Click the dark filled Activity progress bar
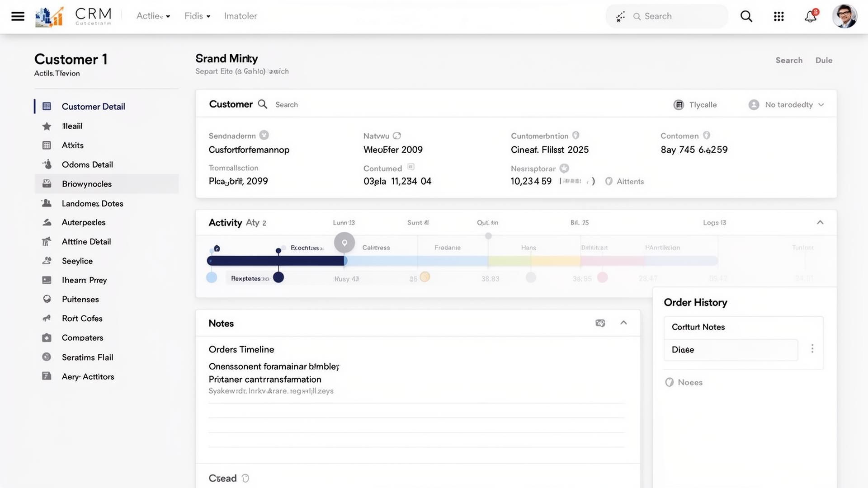 point(276,261)
